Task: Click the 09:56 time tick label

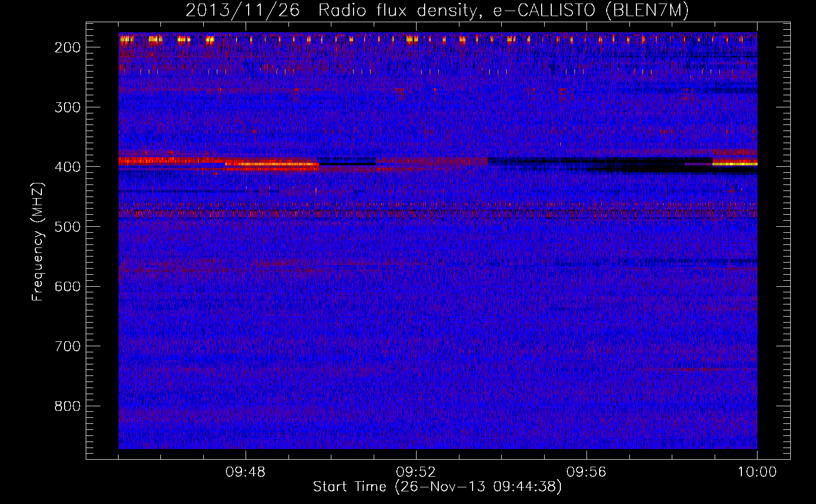Action: pos(587,472)
